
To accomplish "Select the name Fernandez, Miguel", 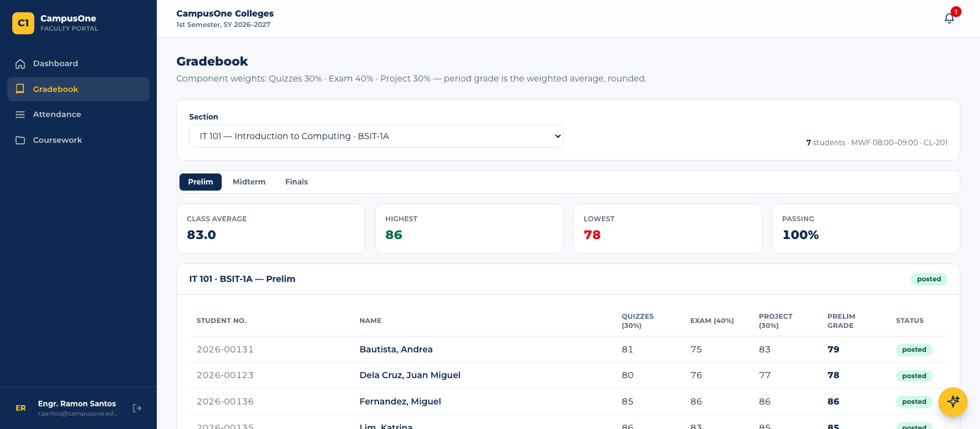I will pos(400,401).
